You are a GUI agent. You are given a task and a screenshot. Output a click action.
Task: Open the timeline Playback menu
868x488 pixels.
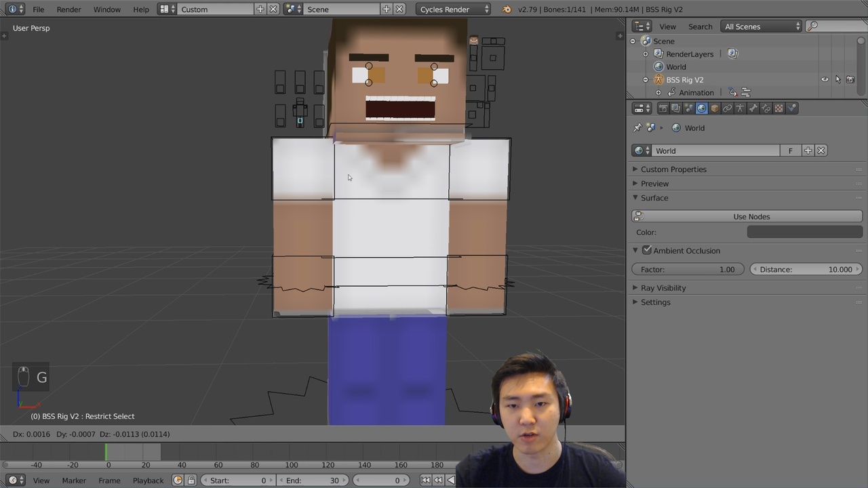[148, 481]
